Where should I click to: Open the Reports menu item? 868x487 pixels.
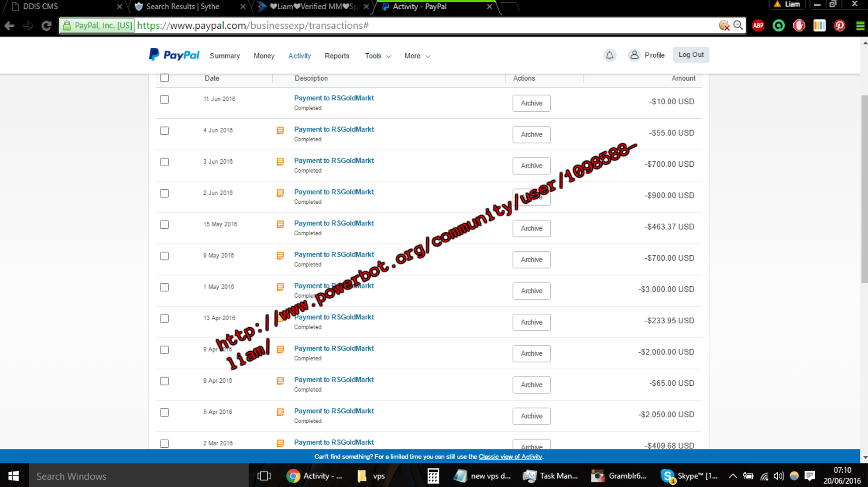tap(337, 56)
